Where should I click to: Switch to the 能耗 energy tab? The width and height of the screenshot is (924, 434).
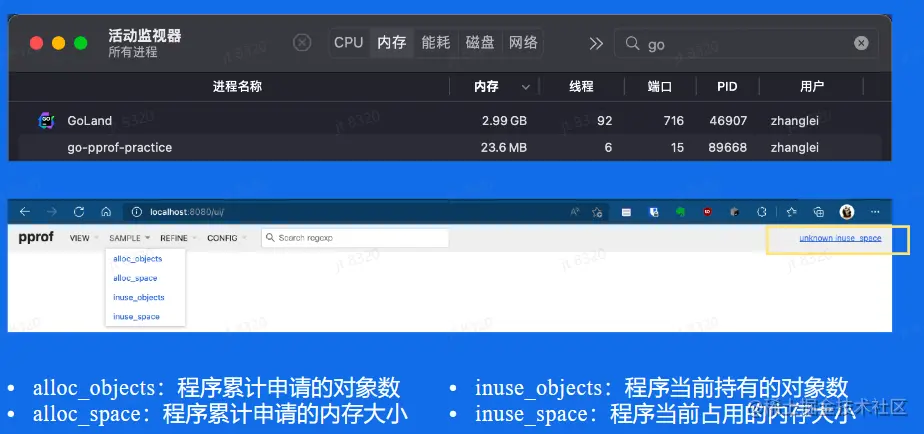click(435, 43)
